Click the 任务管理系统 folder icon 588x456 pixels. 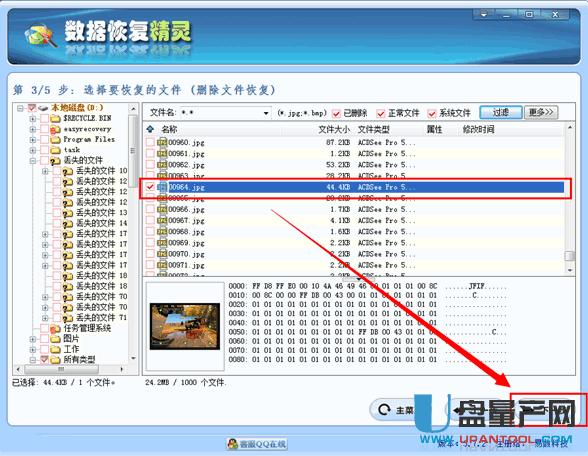click(56, 329)
